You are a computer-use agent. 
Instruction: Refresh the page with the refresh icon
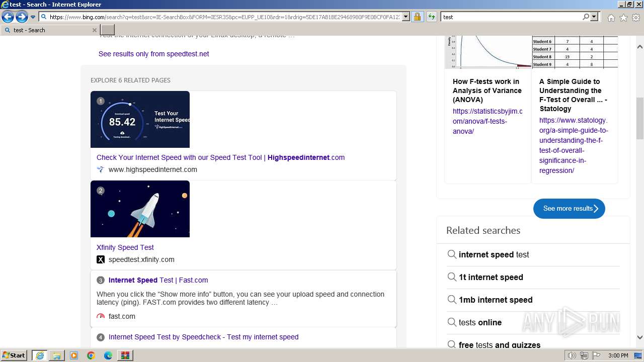point(431,17)
